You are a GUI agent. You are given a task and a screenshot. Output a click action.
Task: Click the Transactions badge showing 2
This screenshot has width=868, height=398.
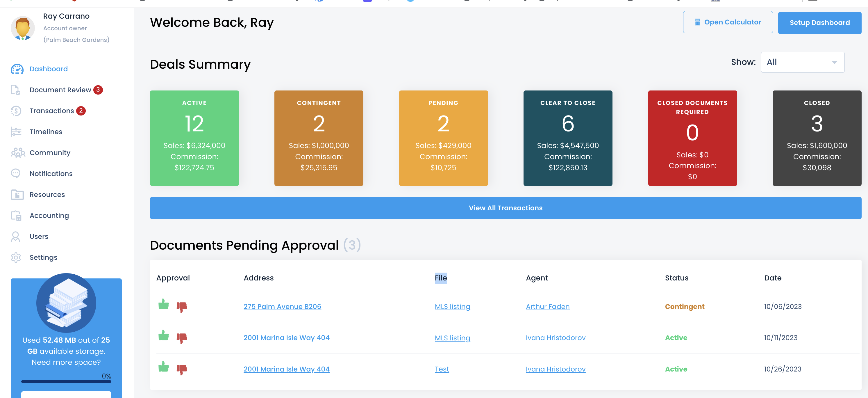click(81, 111)
